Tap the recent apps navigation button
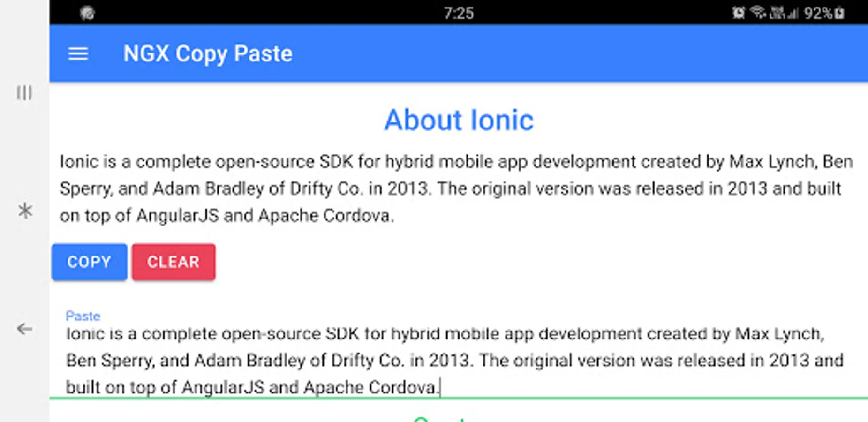This screenshot has height=422, width=868. (24, 93)
